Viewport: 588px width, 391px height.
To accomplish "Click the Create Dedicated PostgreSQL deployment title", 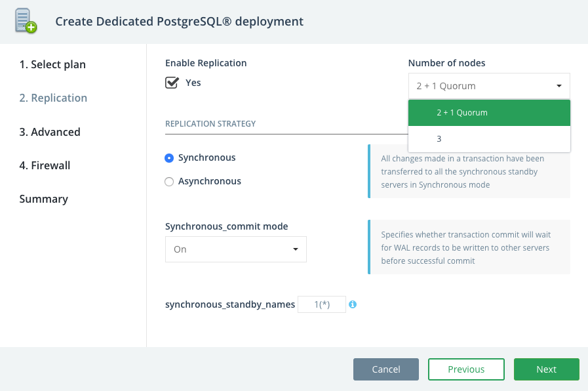I will tap(179, 22).
